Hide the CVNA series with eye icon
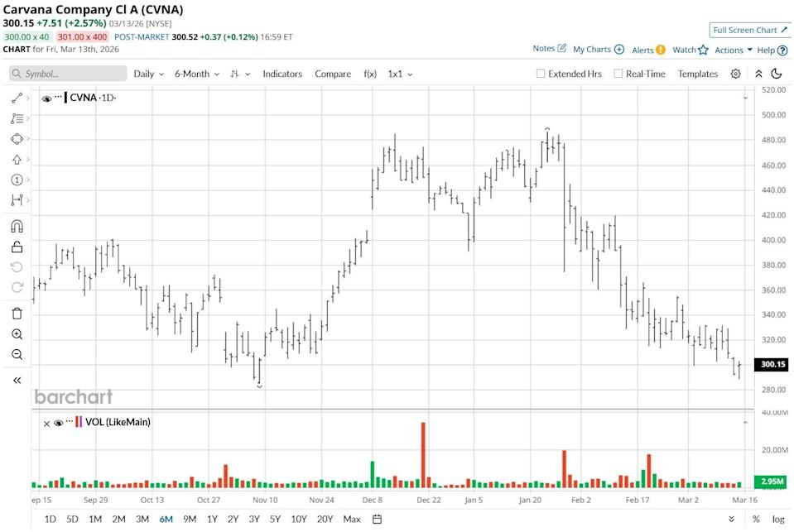The width and height of the screenshot is (794, 532). (46, 98)
